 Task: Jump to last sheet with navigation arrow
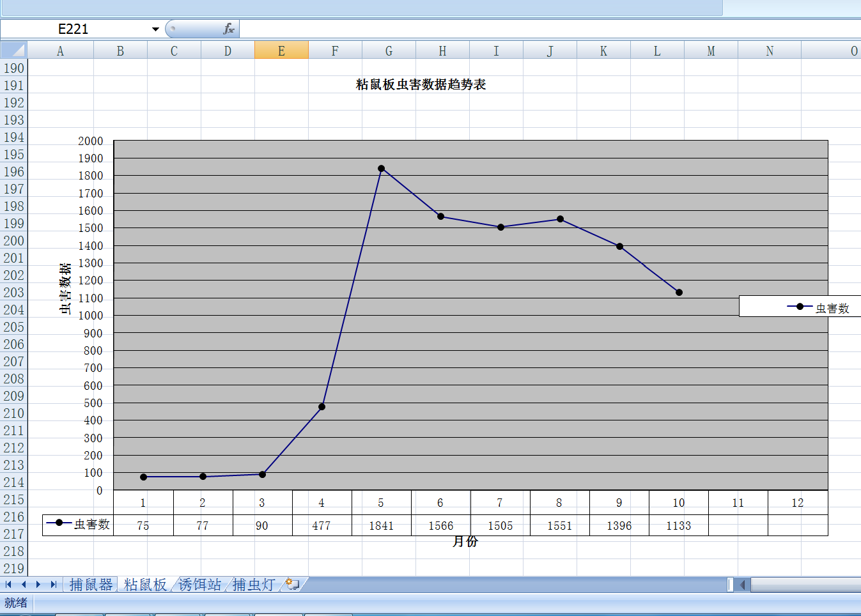pos(54,584)
